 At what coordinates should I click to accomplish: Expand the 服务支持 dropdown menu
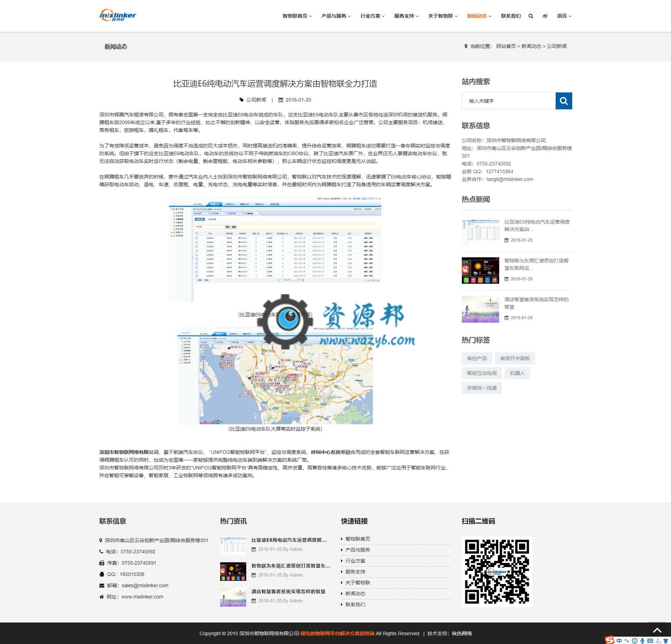(406, 16)
